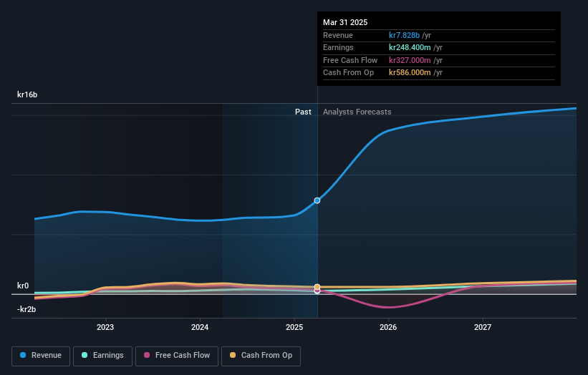Toggle the Revenue legend series
The height and width of the screenshot is (375, 588).
pos(41,356)
